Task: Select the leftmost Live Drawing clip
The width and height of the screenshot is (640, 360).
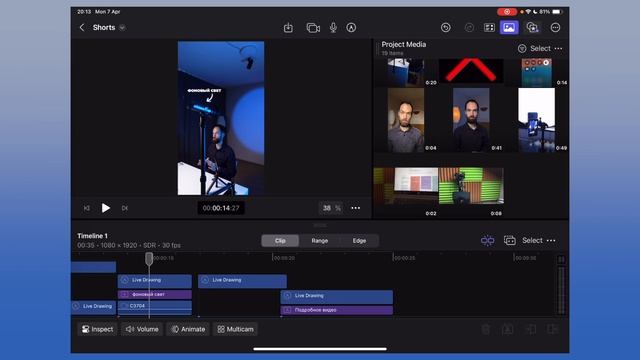Action: (x=93, y=307)
